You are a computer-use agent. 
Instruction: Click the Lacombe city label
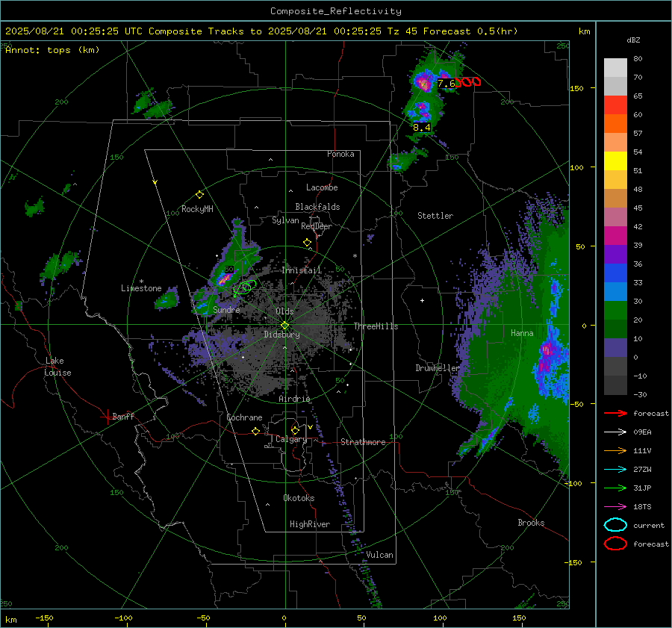pyautogui.click(x=322, y=187)
